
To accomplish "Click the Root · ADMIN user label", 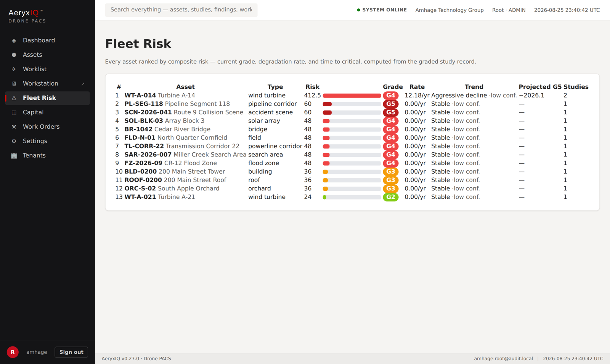I will (509, 10).
